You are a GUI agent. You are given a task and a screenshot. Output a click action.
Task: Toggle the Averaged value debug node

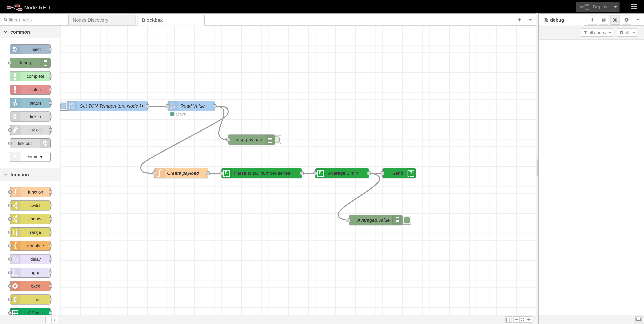[407, 220]
